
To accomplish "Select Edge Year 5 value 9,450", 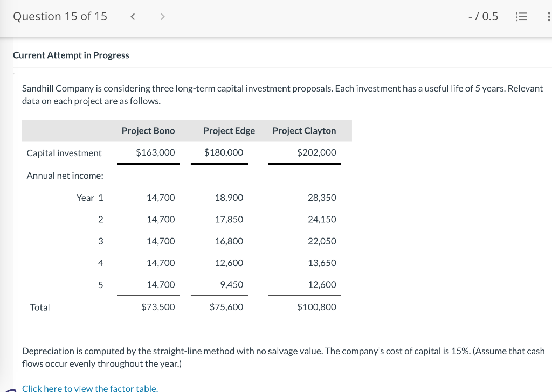I will point(232,285).
